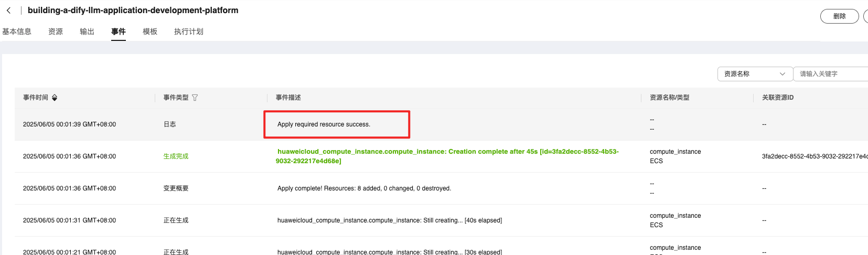Click the 资源名称/类型 column header
Image resolution: width=868 pixels, height=255 pixels.
tap(670, 98)
